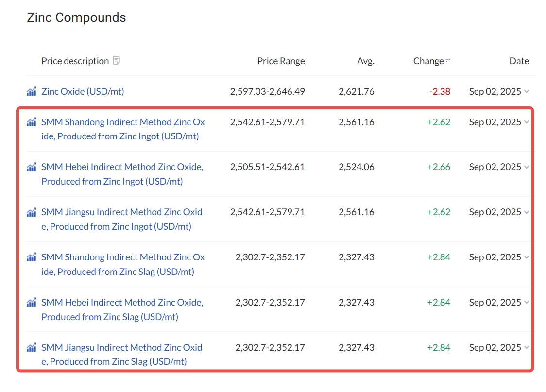Click Sep 02, 2025 date in Hebei Zinc Ingot row
This screenshot has width=546, height=392.
[495, 167]
